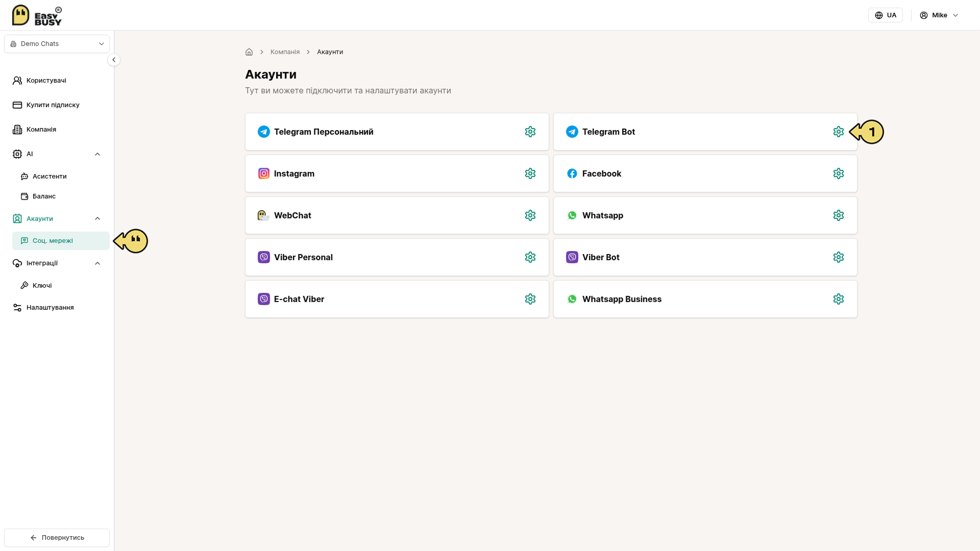
Task: Open Налаштування in sidebar
Action: (57, 308)
